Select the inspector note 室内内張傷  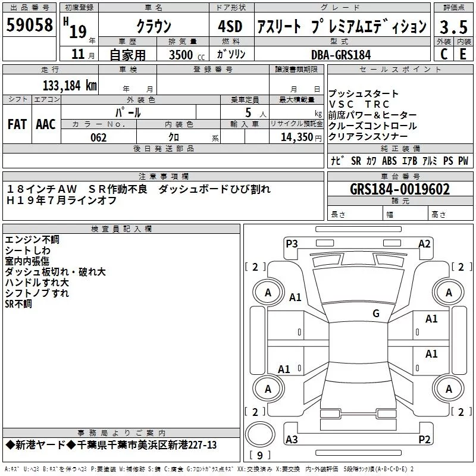pyautogui.click(x=27, y=261)
